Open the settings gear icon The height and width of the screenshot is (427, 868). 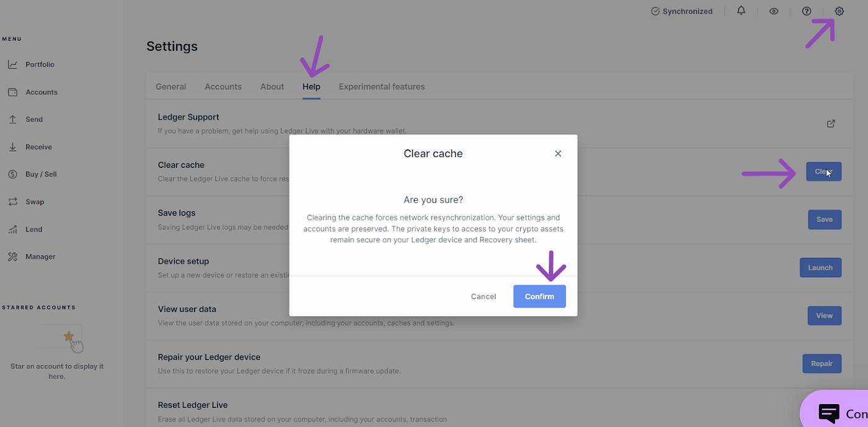pos(839,11)
